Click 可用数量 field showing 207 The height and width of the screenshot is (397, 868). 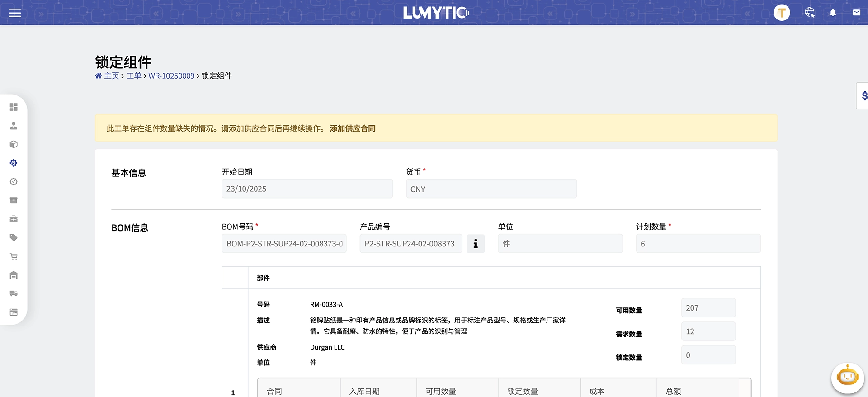[708, 307]
